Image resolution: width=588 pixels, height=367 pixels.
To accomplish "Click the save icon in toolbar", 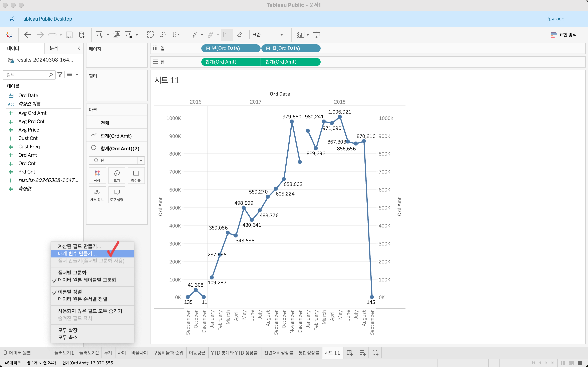I will (69, 35).
